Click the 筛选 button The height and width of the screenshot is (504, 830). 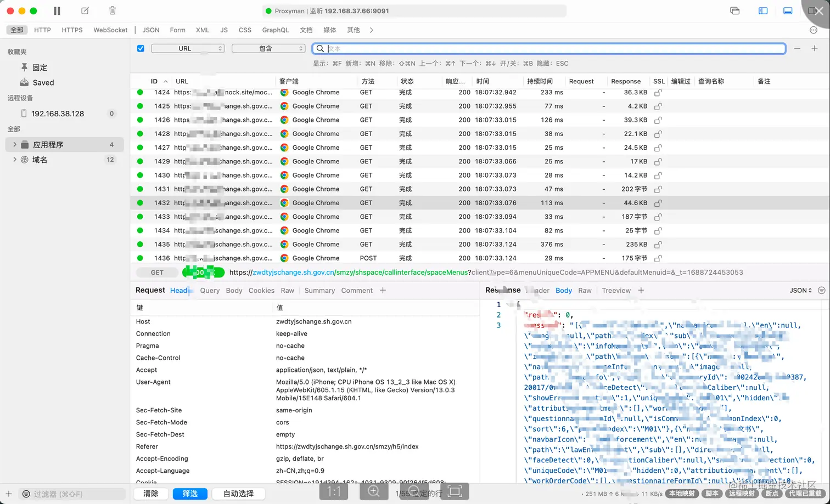point(190,494)
